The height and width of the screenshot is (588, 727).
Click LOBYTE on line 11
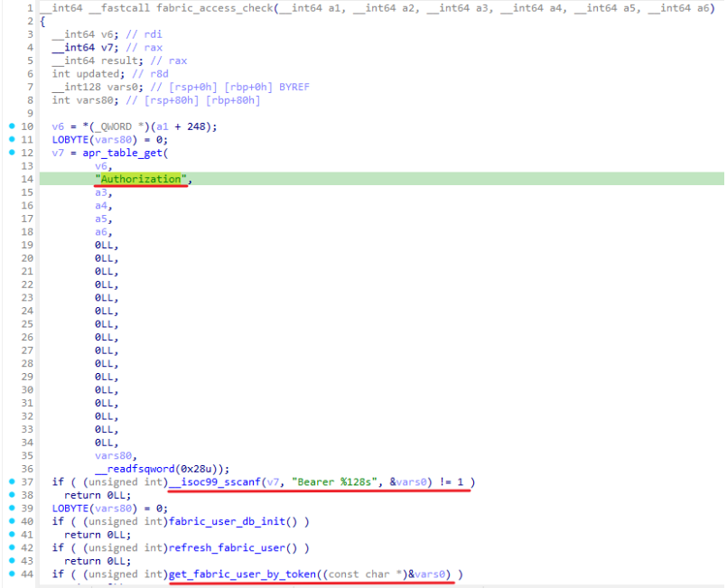70,140
